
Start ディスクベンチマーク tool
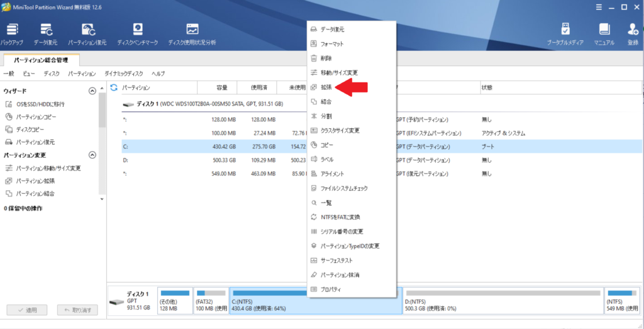[138, 34]
